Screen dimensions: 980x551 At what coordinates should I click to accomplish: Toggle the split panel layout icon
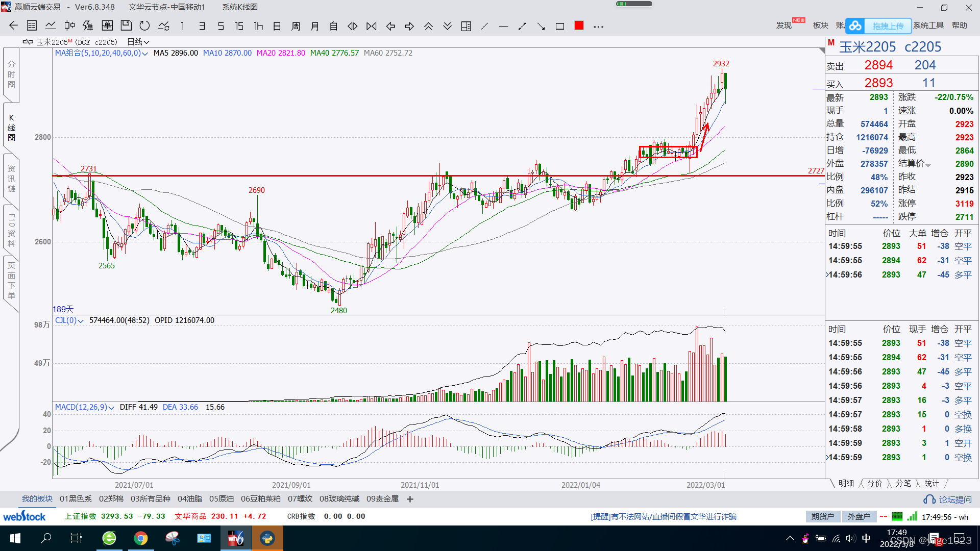[x=466, y=26]
